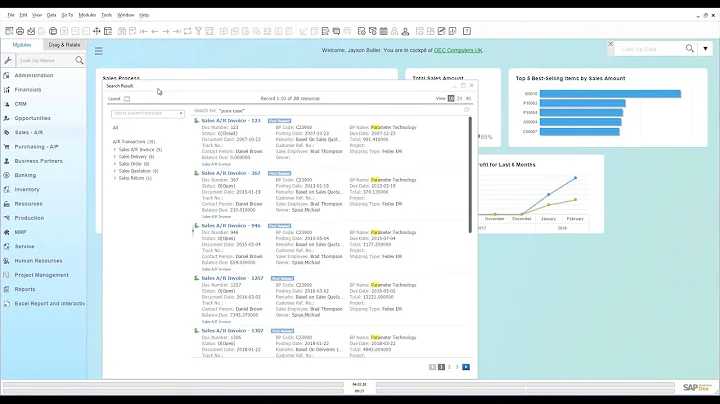This screenshot has width=720, height=404.
Task: Open Sales A/R Invoice - 1257 result
Action: tap(232, 278)
